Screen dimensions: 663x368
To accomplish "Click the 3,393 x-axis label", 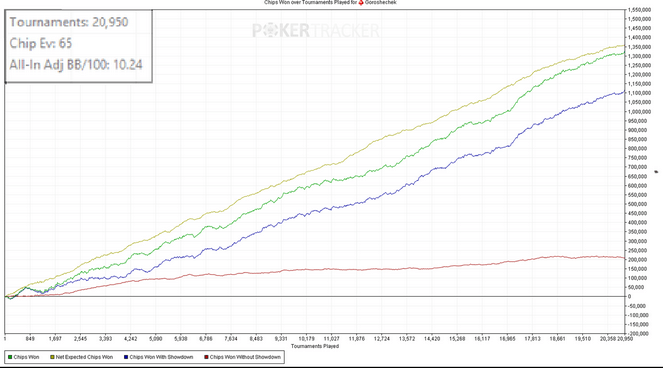I will [105, 339].
